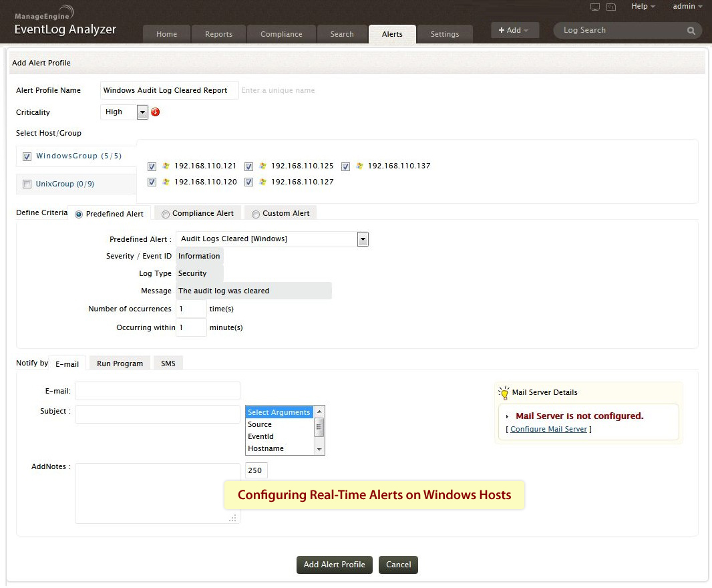Click the magnifier icon in Log Search

click(691, 31)
